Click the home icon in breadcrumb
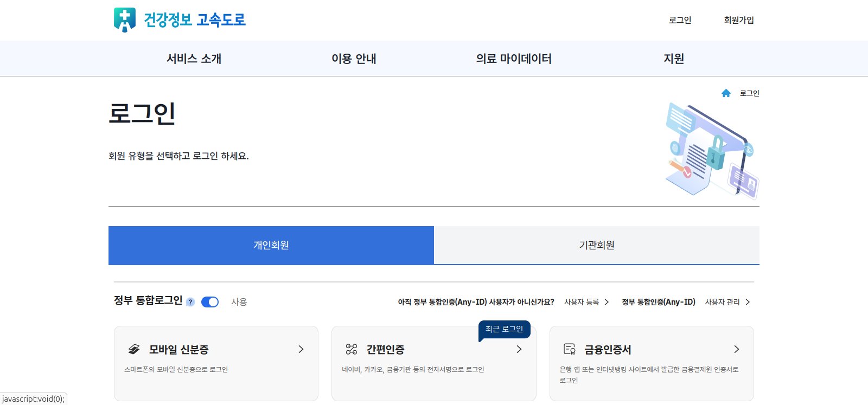Image resolution: width=868 pixels, height=405 pixels. 726,93
